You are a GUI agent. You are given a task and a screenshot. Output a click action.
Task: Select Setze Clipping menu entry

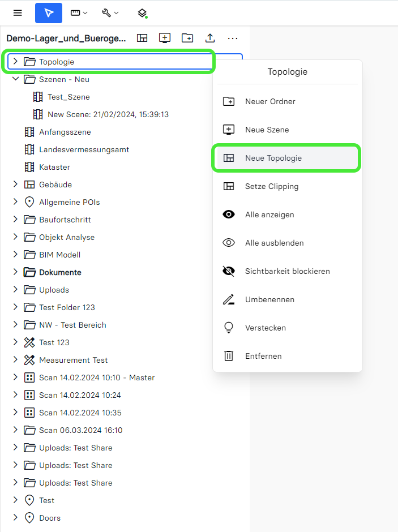click(x=271, y=186)
